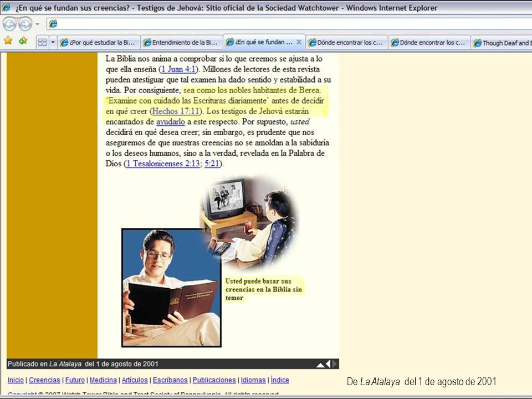This screenshot has height=399, width=532.
Task: Open the 'Idiomas' footer link
Action: [x=253, y=380]
